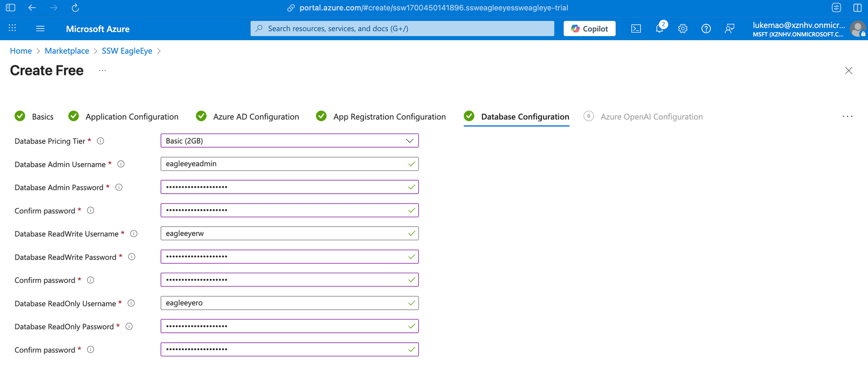The image size is (868, 368).
Task: Click the Database ReadOnly Username field
Action: [x=289, y=303]
